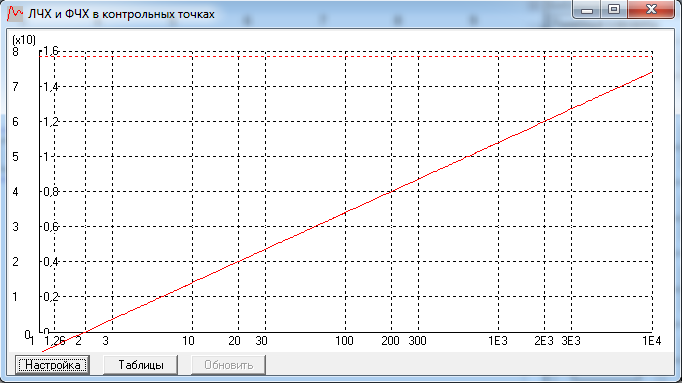Click the '0,8' inner vertical axis label
This screenshot has width=682, height=383.
[x=50, y=192]
